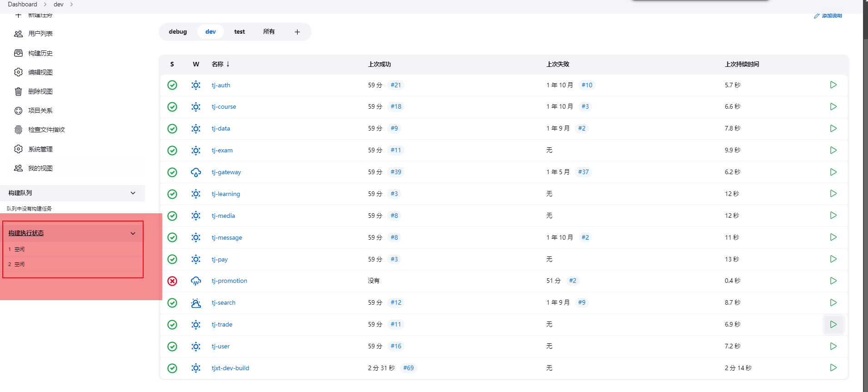Image resolution: width=868 pixels, height=392 pixels.
Task: Run build for tjxt-dev-build
Action: pyautogui.click(x=833, y=367)
